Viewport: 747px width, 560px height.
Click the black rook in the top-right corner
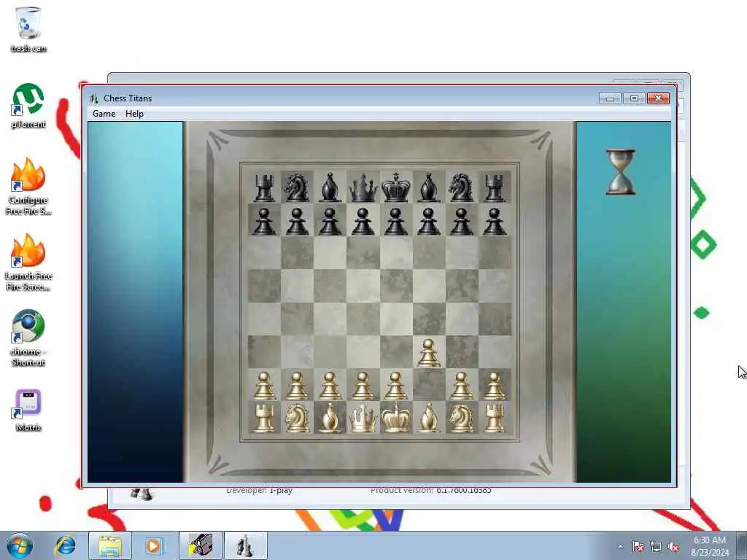pyautogui.click(x=495, y=188)
